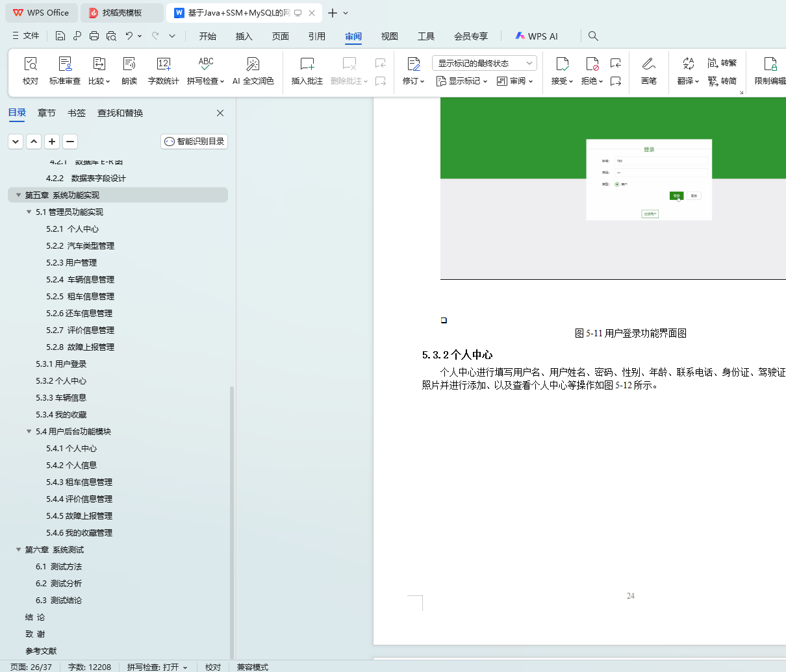
Task: Click 拒绝 reject change icon
Action: [x=592, y=64]
